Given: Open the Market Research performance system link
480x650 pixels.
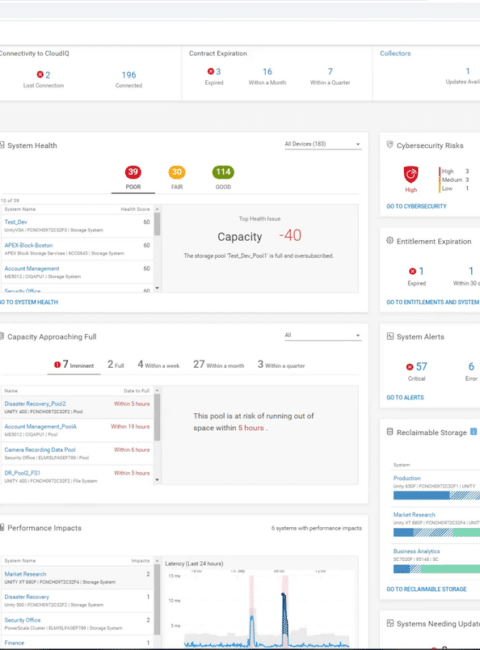Looking at the screenshot, I should point(25,574).
